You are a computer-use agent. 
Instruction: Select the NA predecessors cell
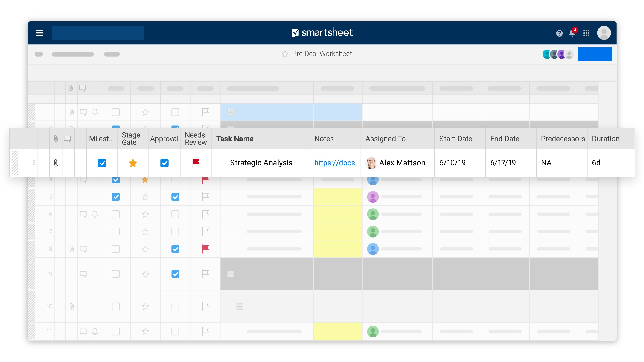(561, 163)
